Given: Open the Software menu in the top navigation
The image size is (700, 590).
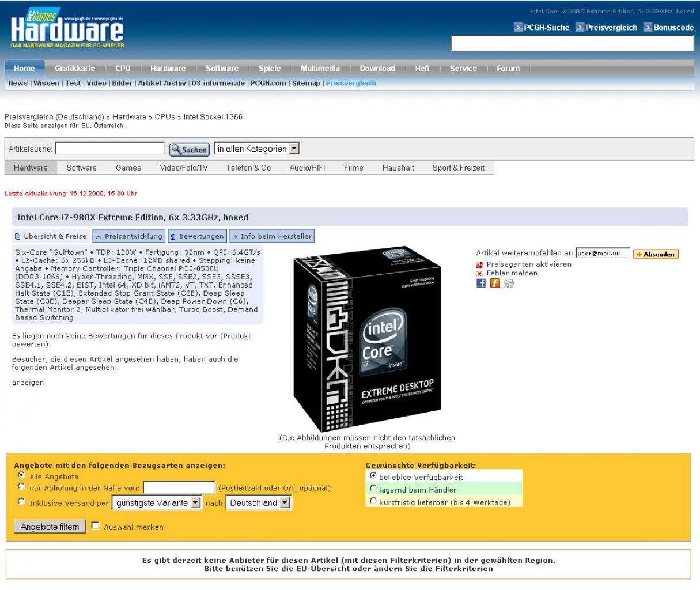Looking at the screenshot, I should click(x=222, y=68).
